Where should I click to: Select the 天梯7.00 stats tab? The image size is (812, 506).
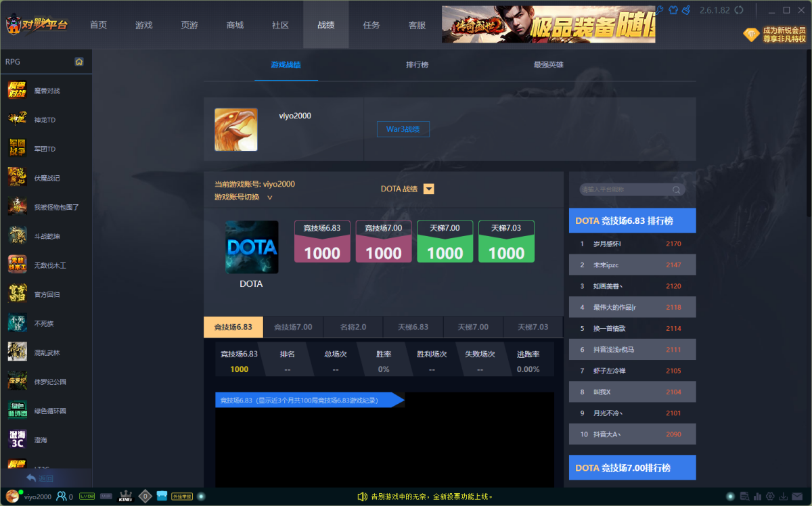473,327
